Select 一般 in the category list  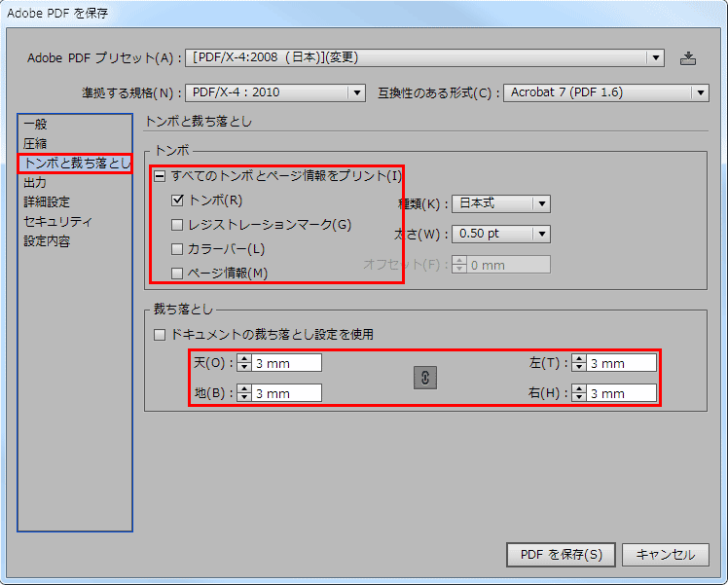tap(74, 125)
